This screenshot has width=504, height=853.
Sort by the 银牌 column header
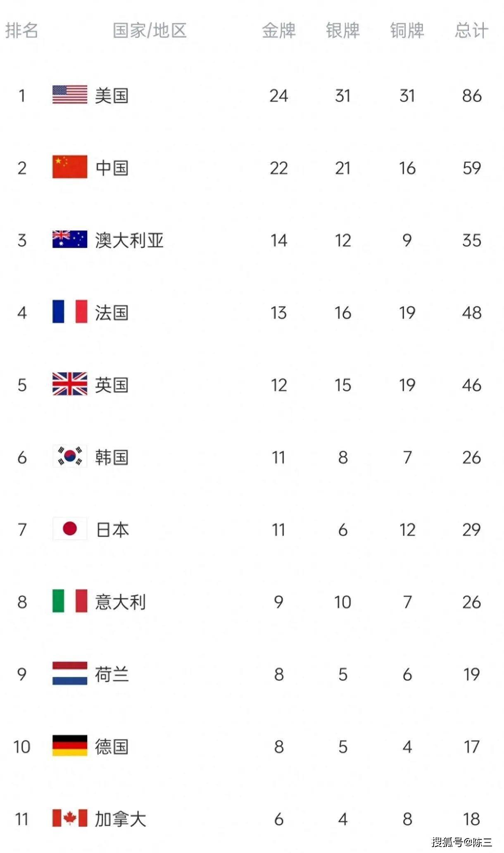coord(343,31)
